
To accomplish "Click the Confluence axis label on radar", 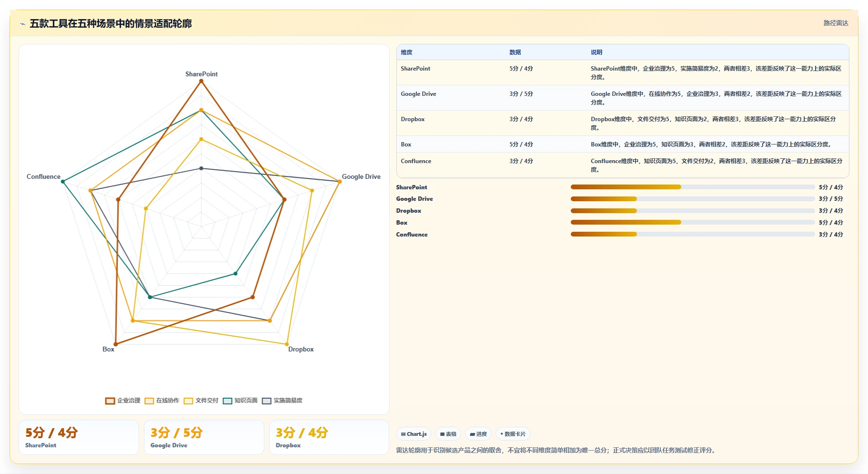I will point(43,176).
